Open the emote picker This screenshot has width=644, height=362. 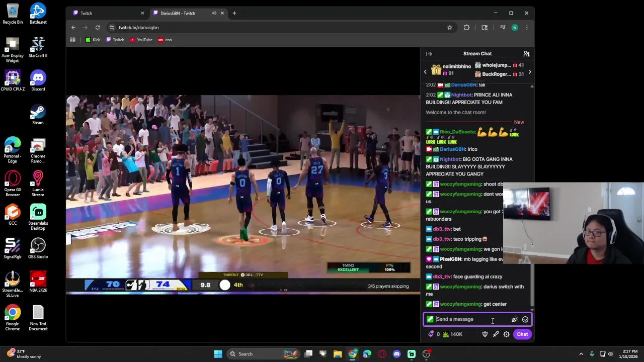(x=525, y=319)
